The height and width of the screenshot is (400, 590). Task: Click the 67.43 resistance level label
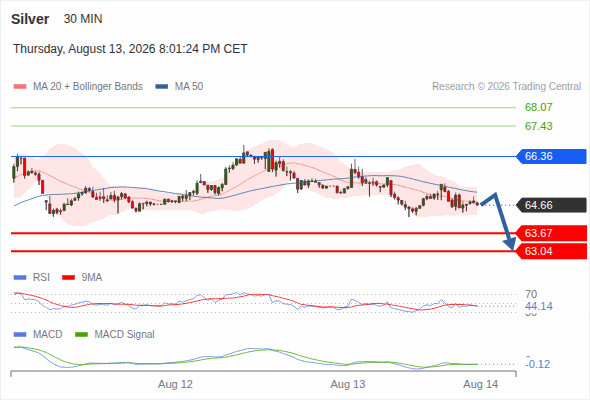538,126
